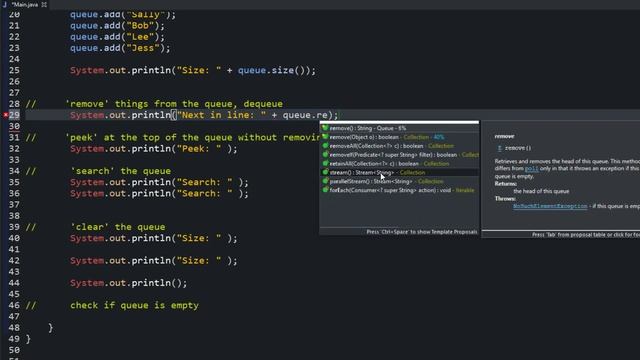The image size is (640, 360).
Task: Select remove(Object o) : boolean proposal
Action: [399, 137]
